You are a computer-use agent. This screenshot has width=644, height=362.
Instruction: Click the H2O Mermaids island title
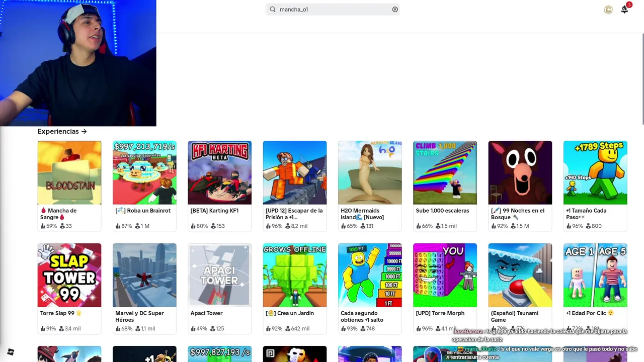(x=362, y=214)
